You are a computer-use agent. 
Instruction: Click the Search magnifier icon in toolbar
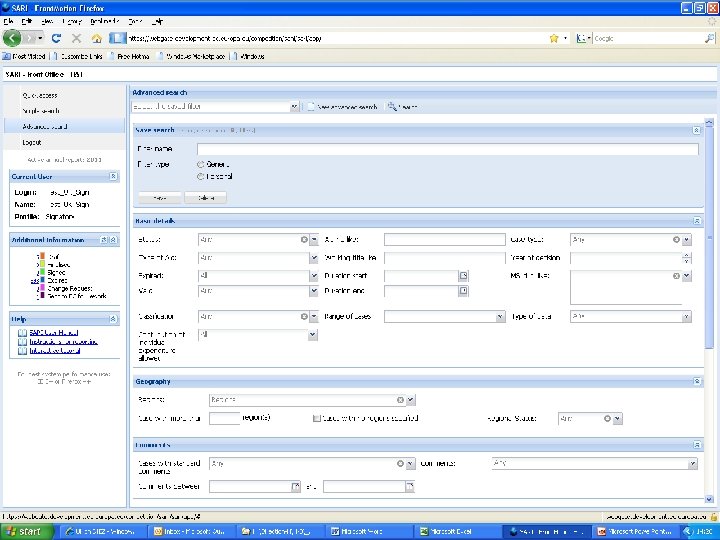(392, 107)
